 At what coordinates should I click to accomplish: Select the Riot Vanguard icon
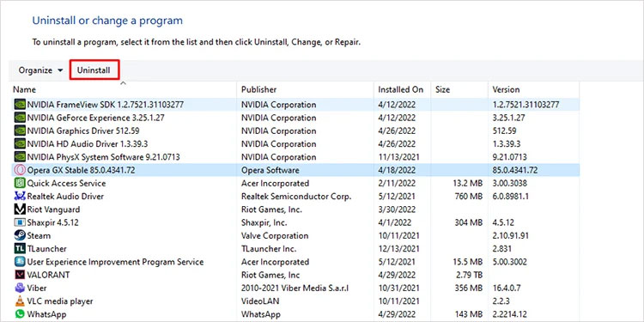click(20, 209)
